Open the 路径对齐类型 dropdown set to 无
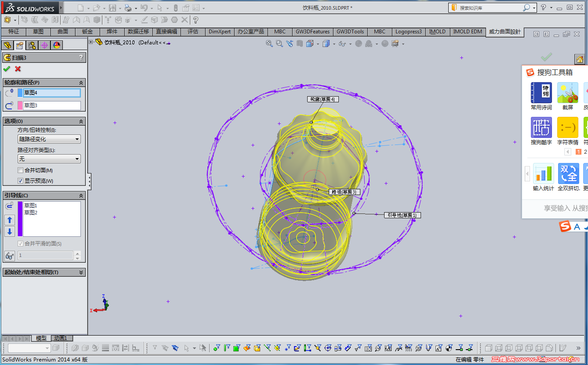588x365 pixels. point(49,159)
